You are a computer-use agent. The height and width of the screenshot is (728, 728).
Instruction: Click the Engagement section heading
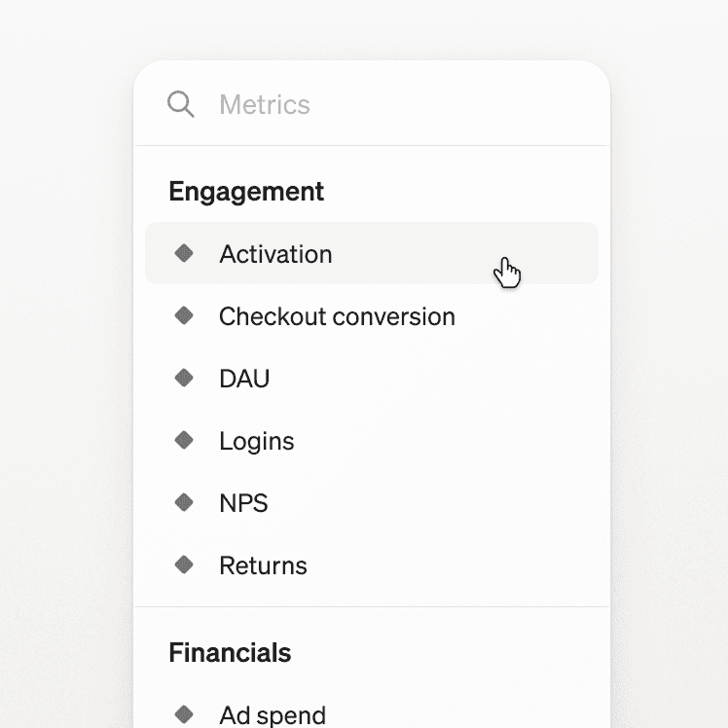coord(246,192)
